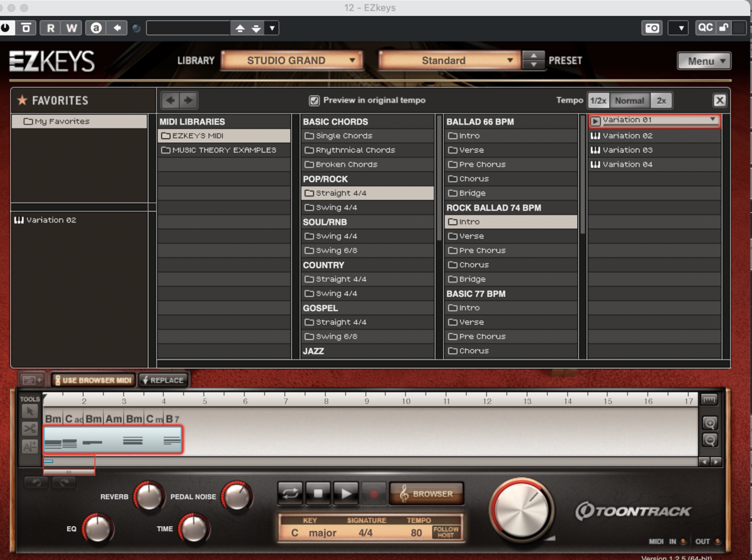The height and width of the screenshot is (560, 752).
Task: Zoom in using the magnifier plus icon
Action: point(710,423)
